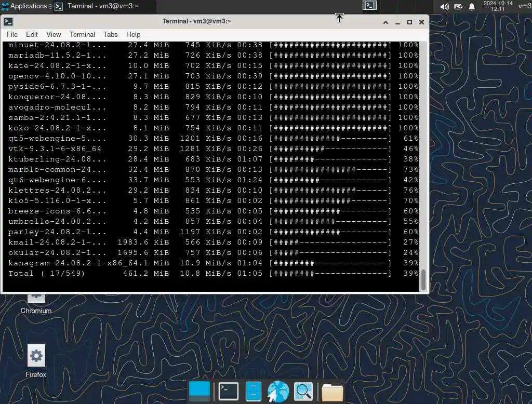
Task: Click the battery status icon
Action: 458,6
